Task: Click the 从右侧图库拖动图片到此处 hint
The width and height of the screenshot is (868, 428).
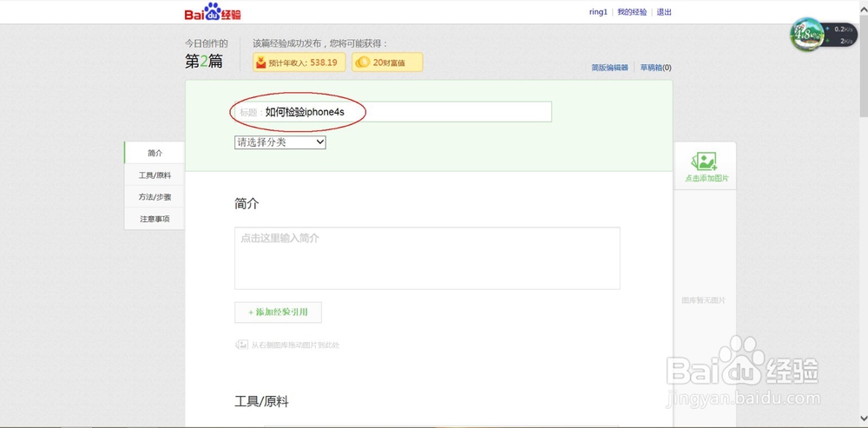Action: (x=295, y=345)
